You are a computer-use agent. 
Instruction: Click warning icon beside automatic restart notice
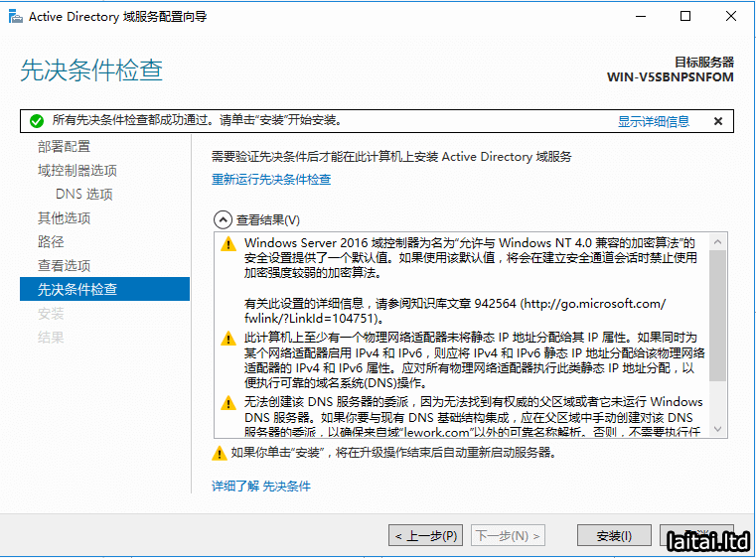pos(220,454)
